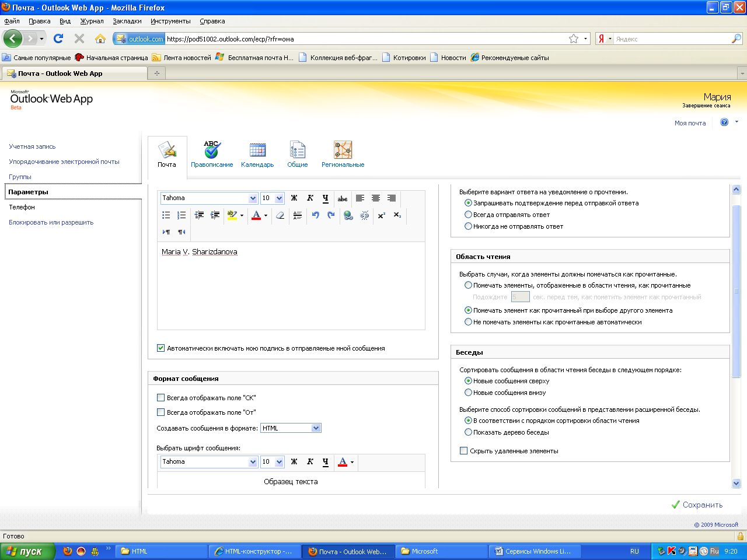Viewport: 747px width, 560px height.
Task: Align signature text right
Action: [392, 198]
